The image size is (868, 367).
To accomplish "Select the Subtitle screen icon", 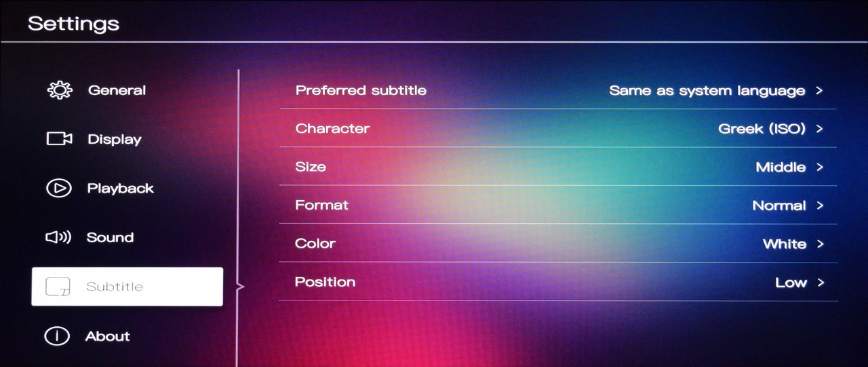I will pyautogui.click(x=58, y=287).
